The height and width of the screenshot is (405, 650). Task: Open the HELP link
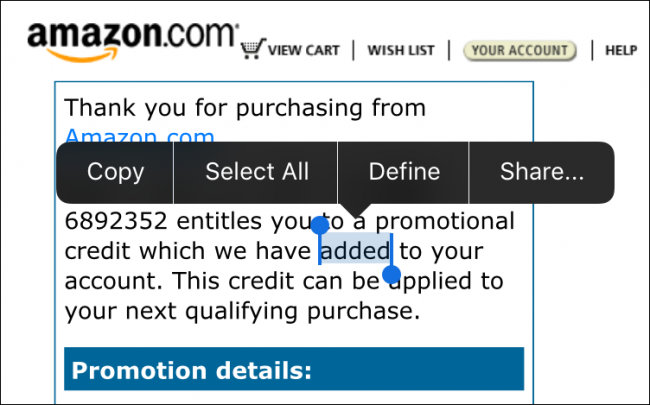coord(621,50)
